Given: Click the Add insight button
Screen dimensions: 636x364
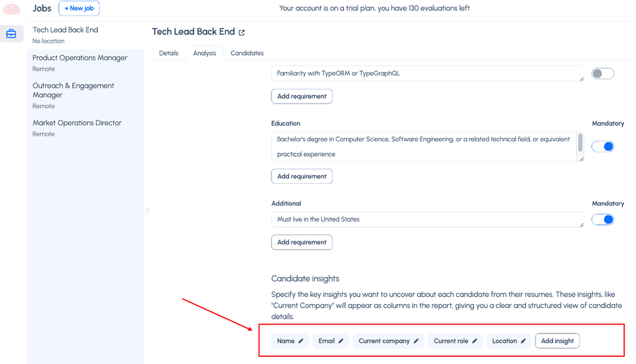Looking at the screenshot, I should (x=557, y=341).
